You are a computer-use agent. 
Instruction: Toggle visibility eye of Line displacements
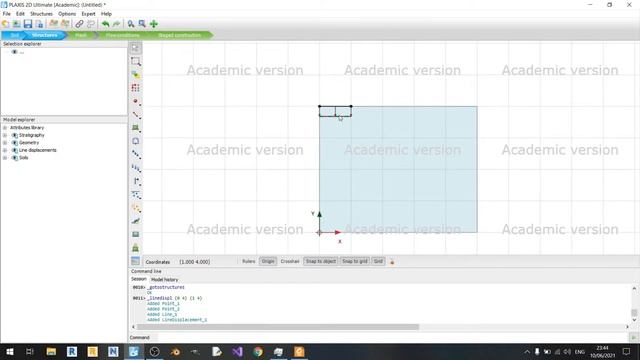click(15, 150)
